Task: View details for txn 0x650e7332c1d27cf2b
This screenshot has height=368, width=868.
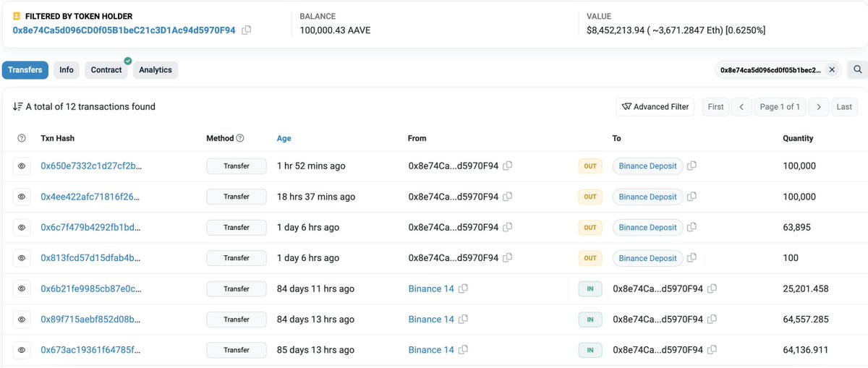Action: pos(22,166)
